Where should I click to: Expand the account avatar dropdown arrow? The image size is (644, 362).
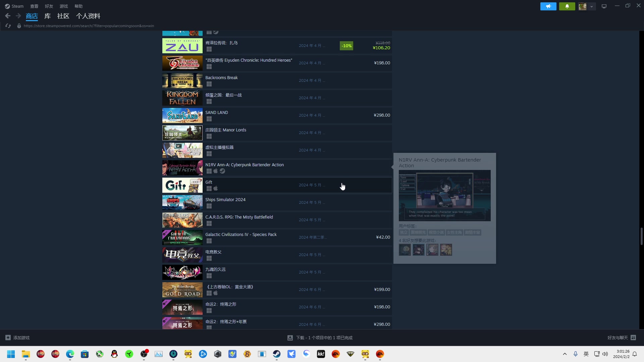point(592,6)
